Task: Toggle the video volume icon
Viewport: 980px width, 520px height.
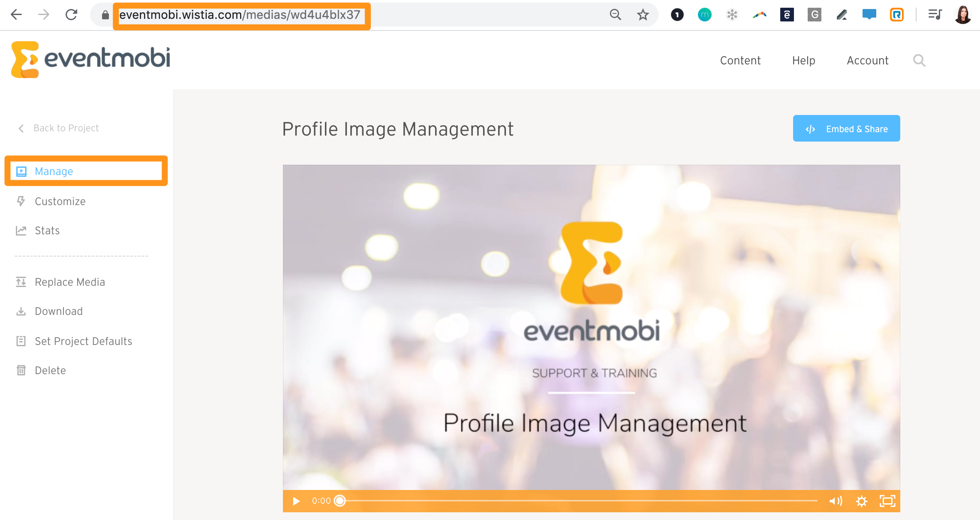Action: (x=836, y=501)
